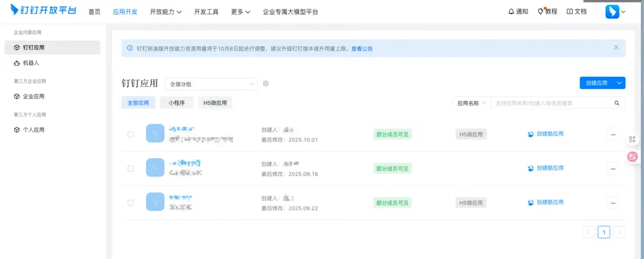The image size is (644, 259).
Task: Click the date 最后修改：2025.09.22
Action: (x=290, y=208)
